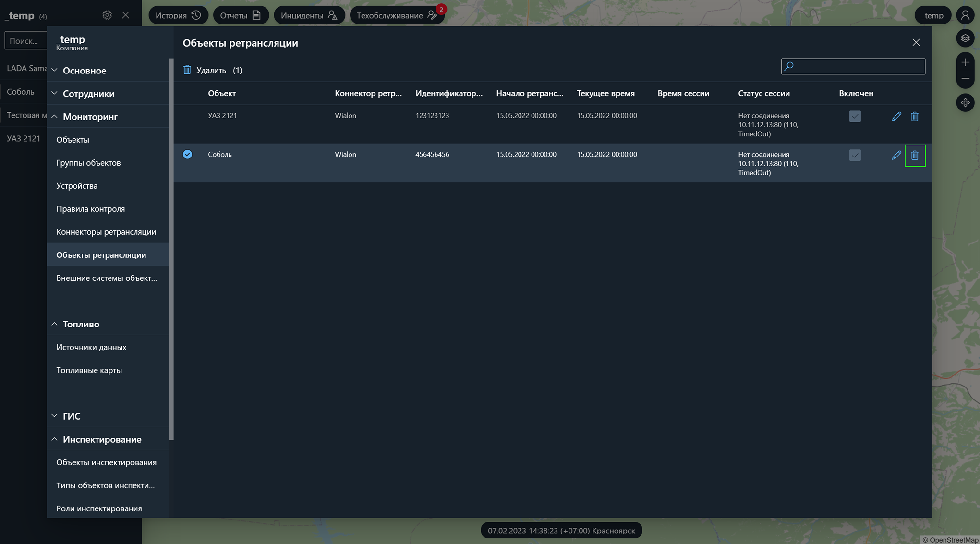Open the Отчеты tab
This screenshot has height=544, width=980.
[241, 15]
